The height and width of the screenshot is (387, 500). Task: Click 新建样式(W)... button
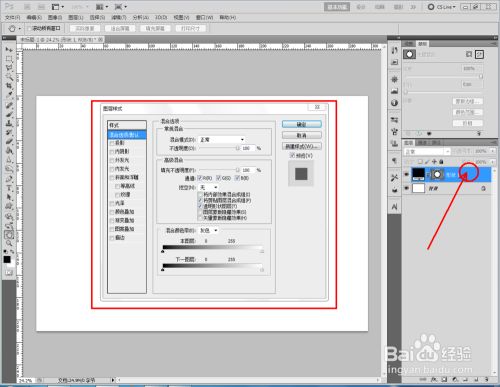pos(302,146)
